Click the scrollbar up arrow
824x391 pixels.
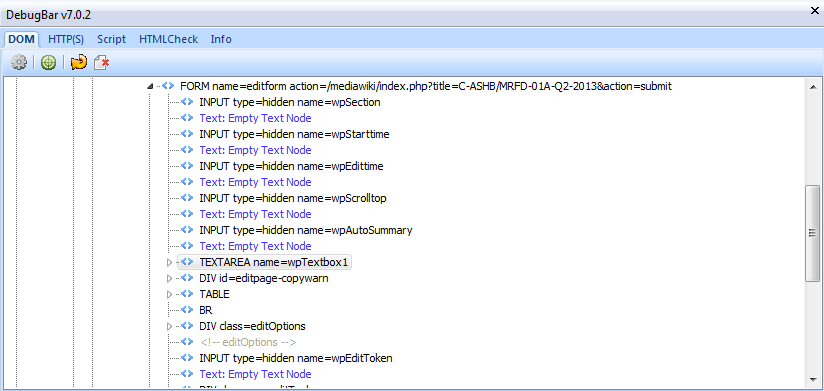pyautogui.click(x=812, y=87)
